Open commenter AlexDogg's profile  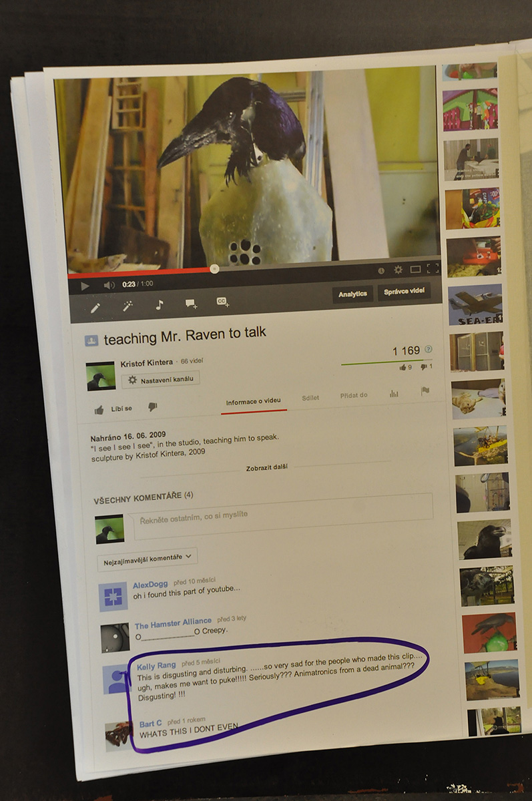pyautogui.click(x=150, y=585)
